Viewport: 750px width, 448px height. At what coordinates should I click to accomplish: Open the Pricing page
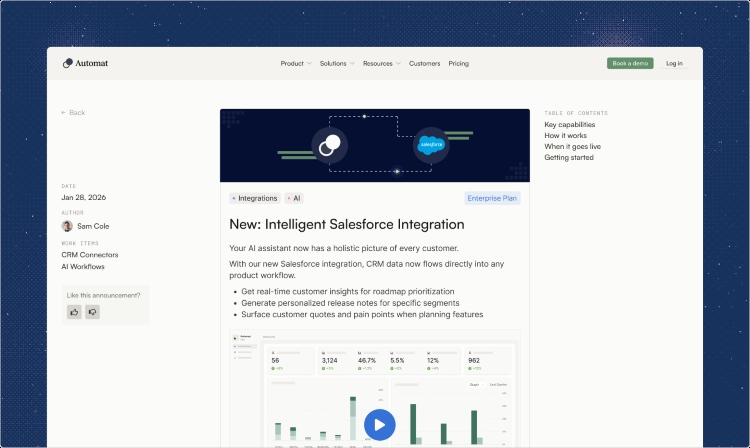[458, 64]
